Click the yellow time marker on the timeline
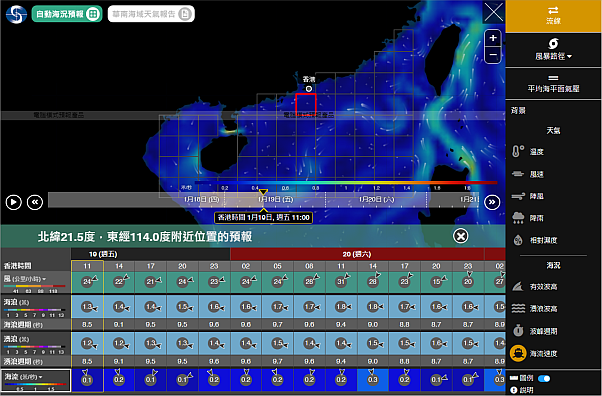 point(263,191)
